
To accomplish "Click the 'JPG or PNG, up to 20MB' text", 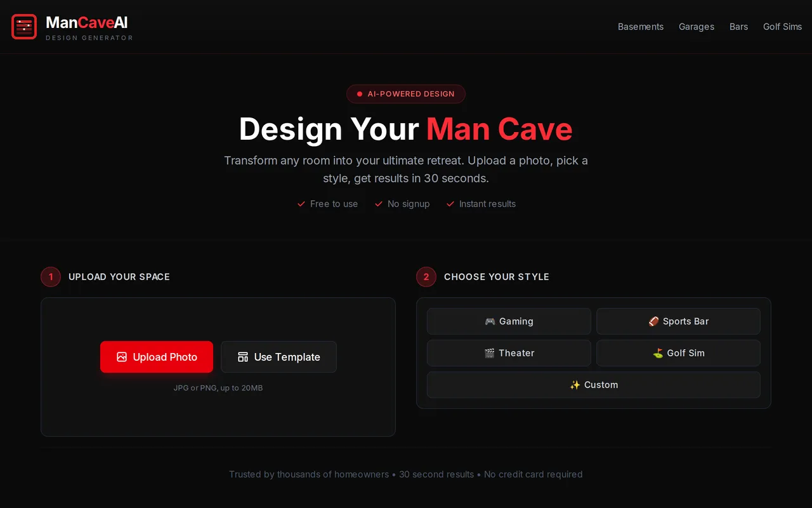I will 218,388.
